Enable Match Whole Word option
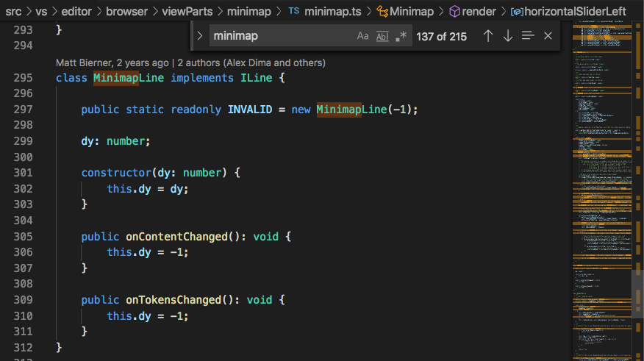Screen dimensions: 644x361 [x=382, y=36]
